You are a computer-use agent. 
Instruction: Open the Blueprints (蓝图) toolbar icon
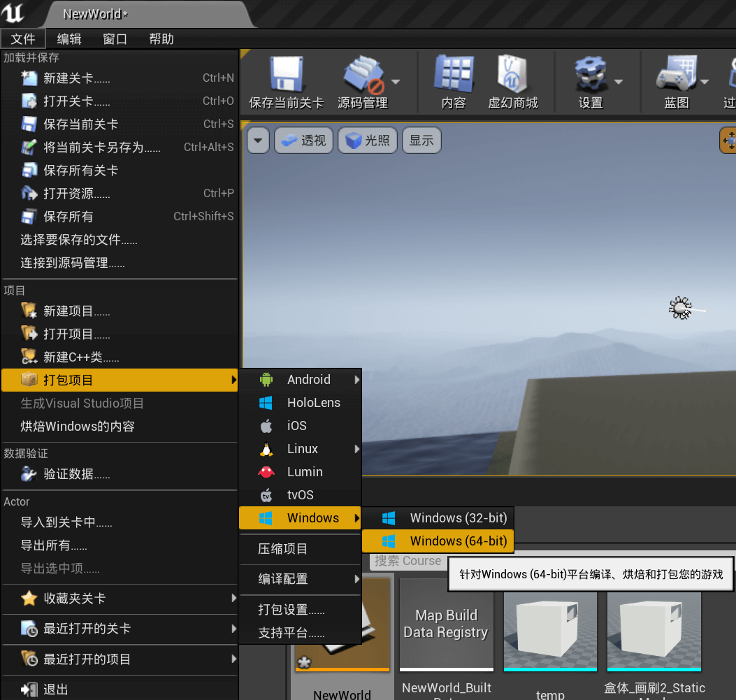click(x=676, y=82)
